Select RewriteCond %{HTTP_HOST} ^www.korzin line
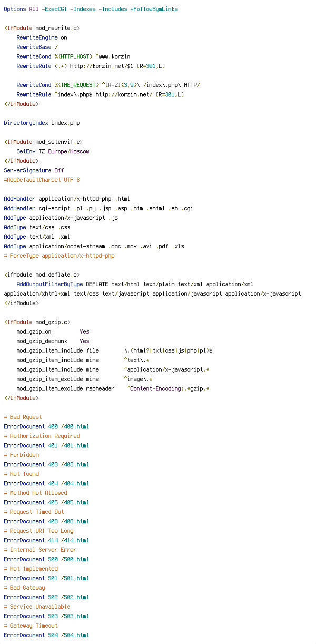The width and height of the screenshot is (316, 644). 73,56
